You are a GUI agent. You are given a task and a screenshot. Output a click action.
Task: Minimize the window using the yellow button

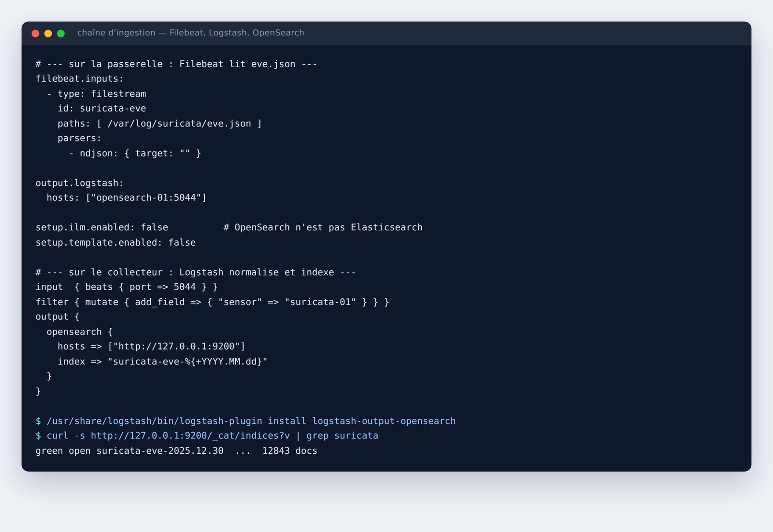point(48,33)
